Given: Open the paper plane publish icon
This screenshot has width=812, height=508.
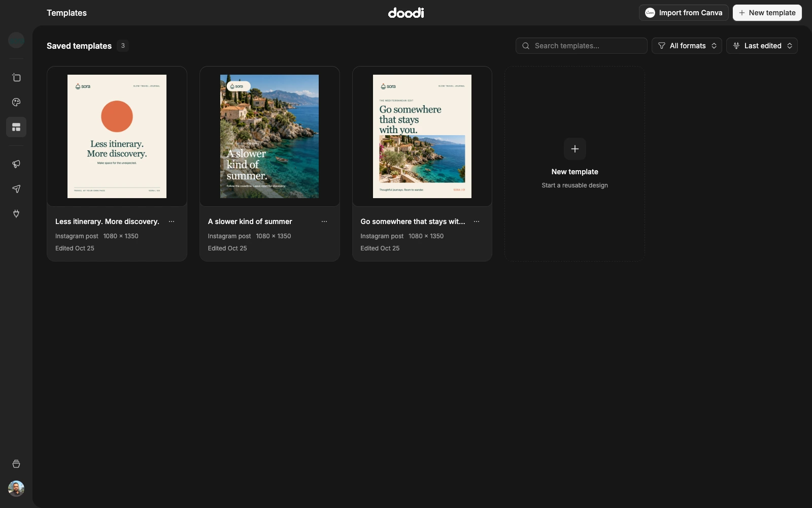Looking at the screenshot, I should [16, 189].
